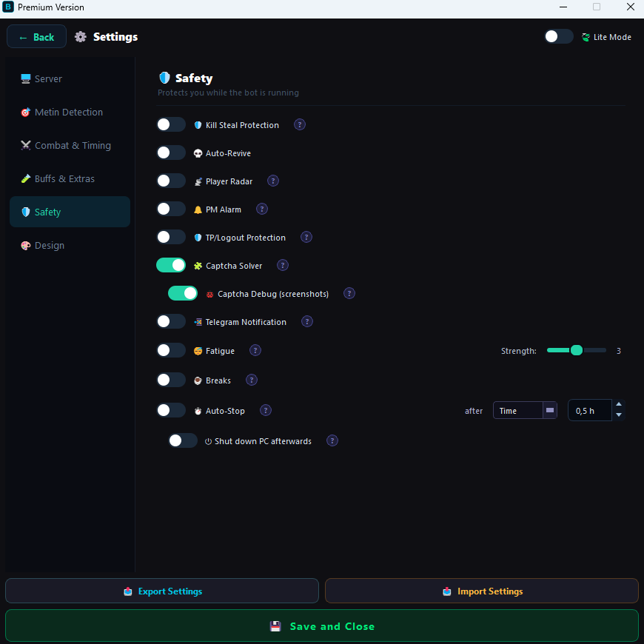Click help icon for Shut down PC afterwards

[x=332, y=440]
